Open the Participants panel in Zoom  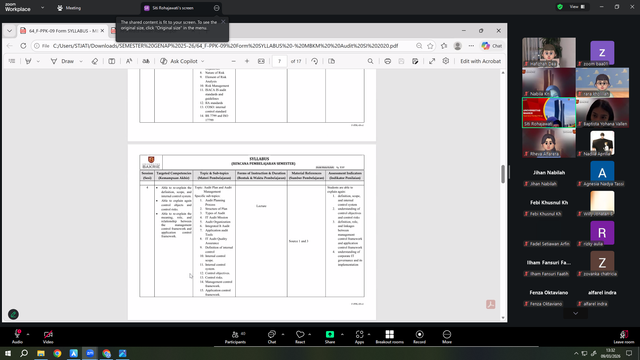pos(235,337)
